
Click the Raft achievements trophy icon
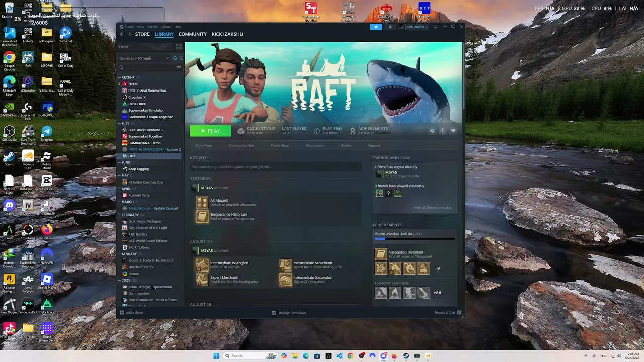point(353,130)
